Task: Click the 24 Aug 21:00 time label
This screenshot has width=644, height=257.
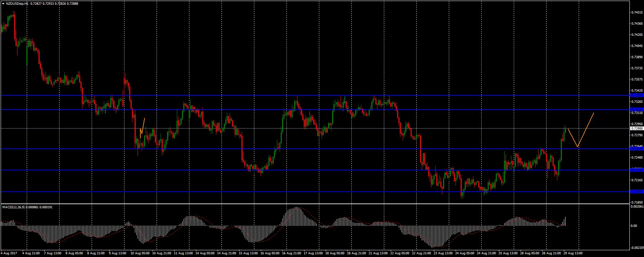Action: 486,253
